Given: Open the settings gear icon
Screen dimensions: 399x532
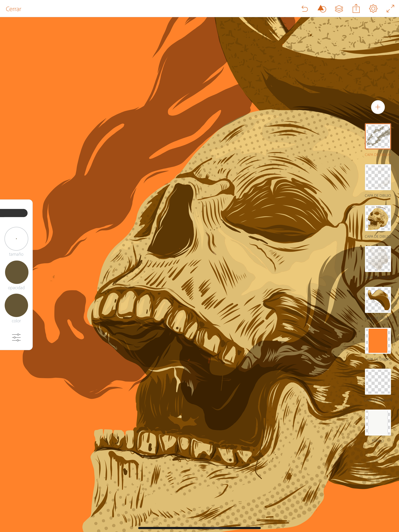Looking at the screenshot, I should point(373,9).
